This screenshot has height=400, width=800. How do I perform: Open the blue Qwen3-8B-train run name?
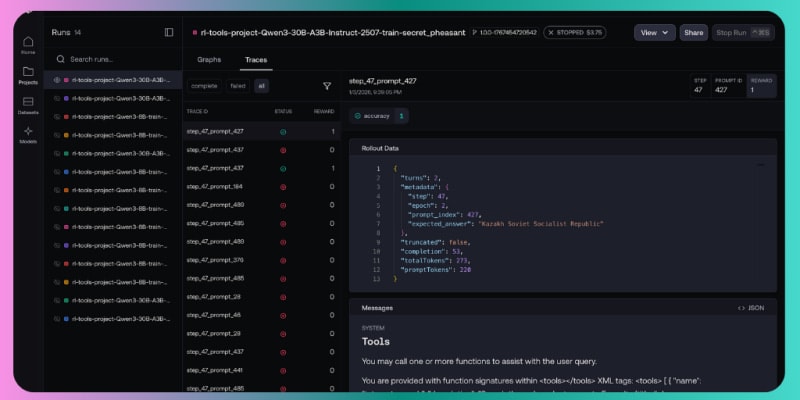click(120, 172)
